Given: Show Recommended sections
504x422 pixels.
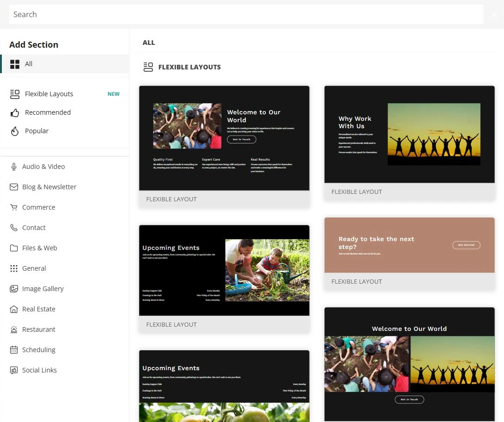Looking at the screenshot, I should pos(64,113).
